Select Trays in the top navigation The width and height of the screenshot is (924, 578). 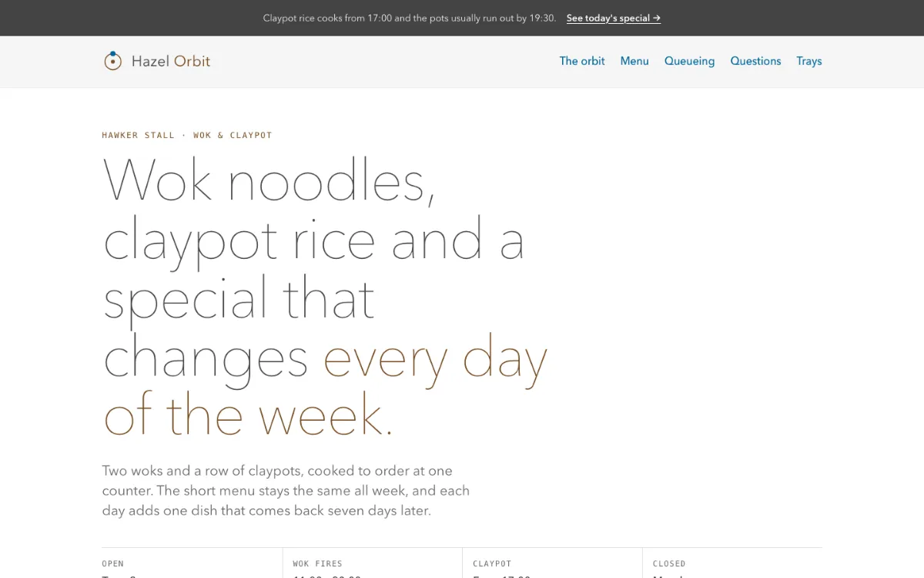[x=808, y=61]
